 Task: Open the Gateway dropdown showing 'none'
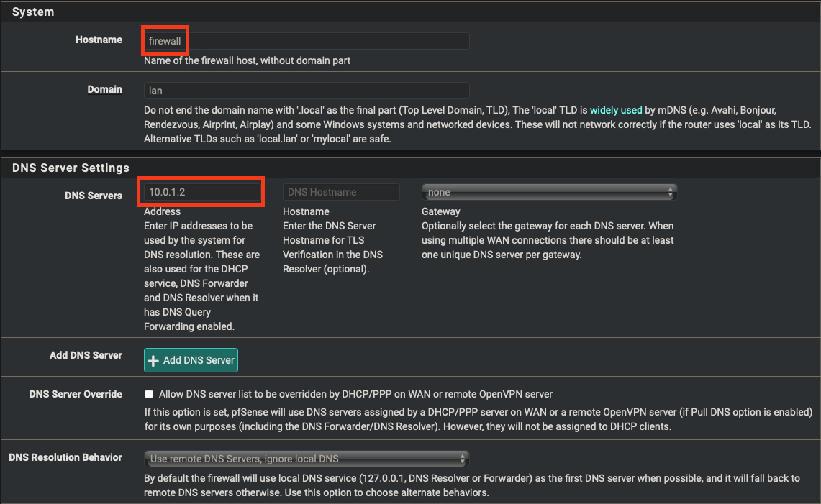548,193
